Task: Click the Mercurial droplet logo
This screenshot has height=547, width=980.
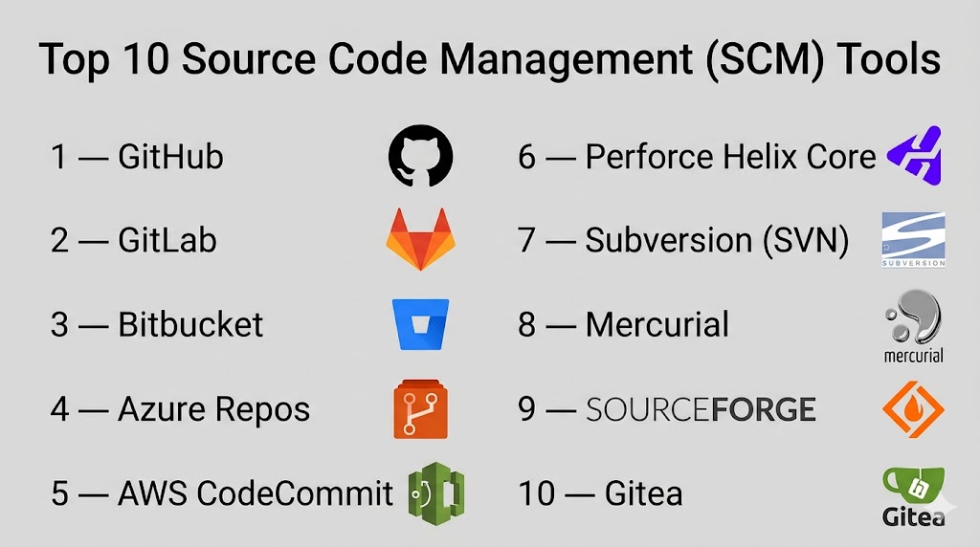Action: click(912, 325)
